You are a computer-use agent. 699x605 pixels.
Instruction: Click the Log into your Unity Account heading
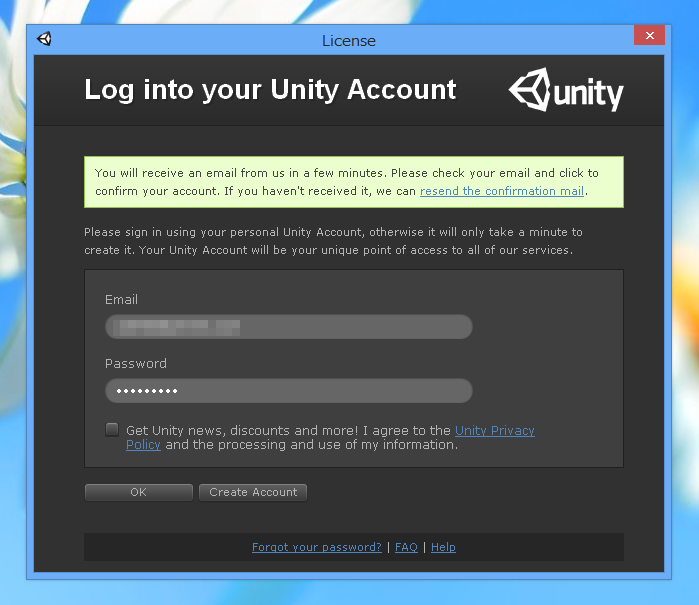(x=270, y=90)
